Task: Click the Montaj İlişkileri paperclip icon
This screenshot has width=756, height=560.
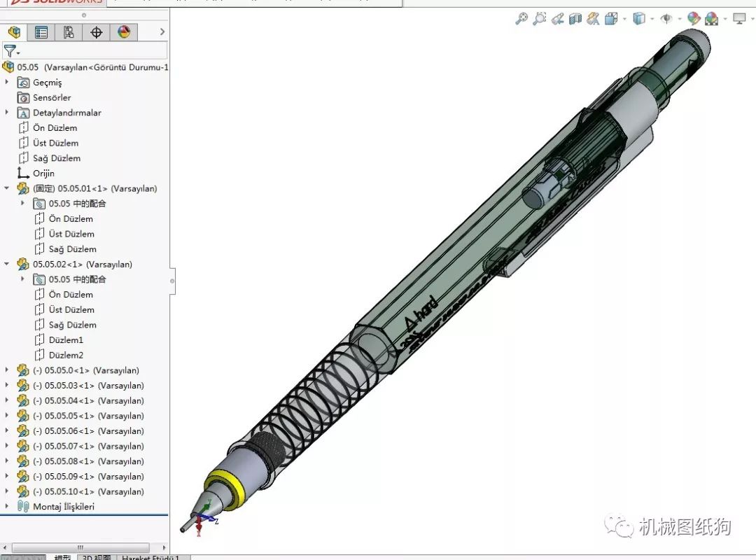Action: click(x=22, y=506)
